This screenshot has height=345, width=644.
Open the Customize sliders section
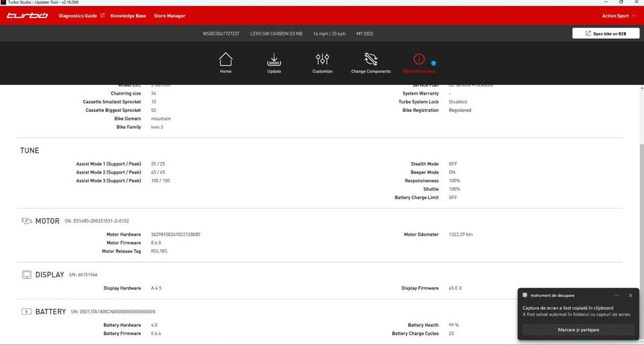[x=323, y=63]
